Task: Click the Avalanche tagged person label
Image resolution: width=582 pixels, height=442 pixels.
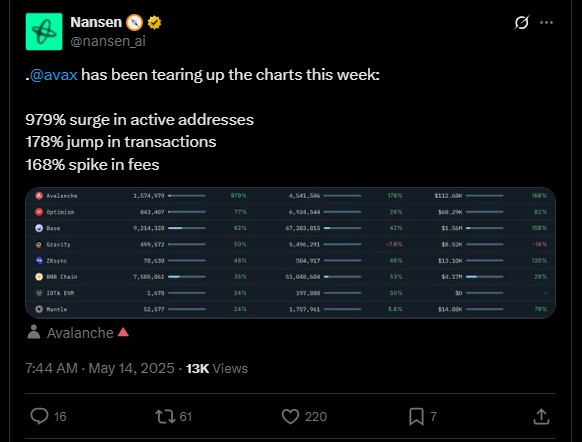Action: [80, 333]
